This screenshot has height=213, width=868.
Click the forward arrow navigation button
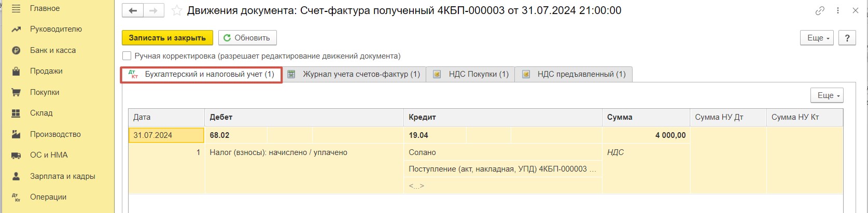[153, 10]
